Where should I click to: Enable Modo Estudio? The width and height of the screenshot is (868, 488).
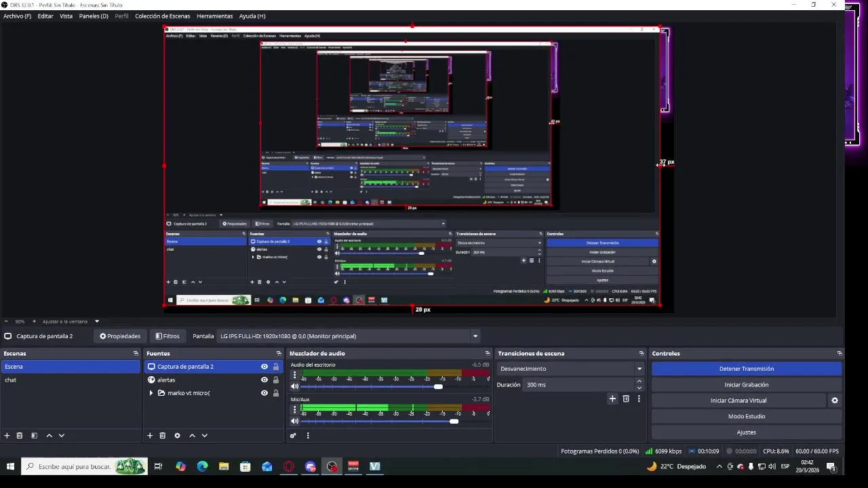pyautogui.click(x=747, y=416)
